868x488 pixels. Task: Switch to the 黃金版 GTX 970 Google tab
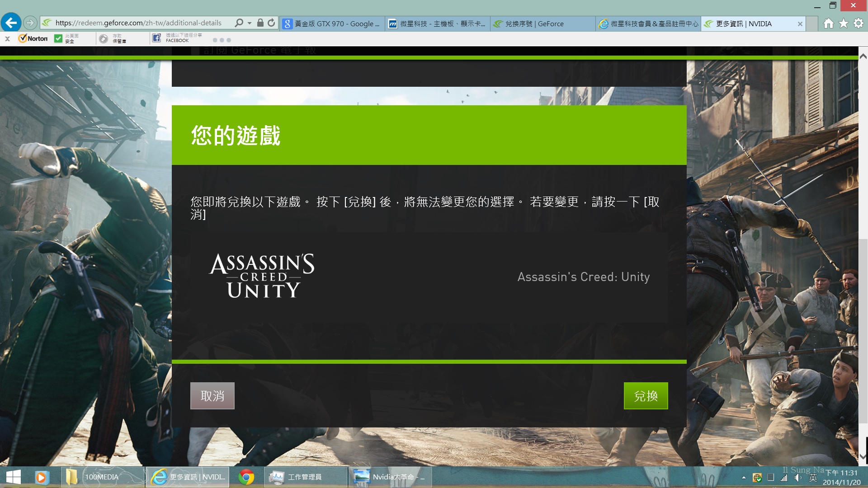pos(332,23)
